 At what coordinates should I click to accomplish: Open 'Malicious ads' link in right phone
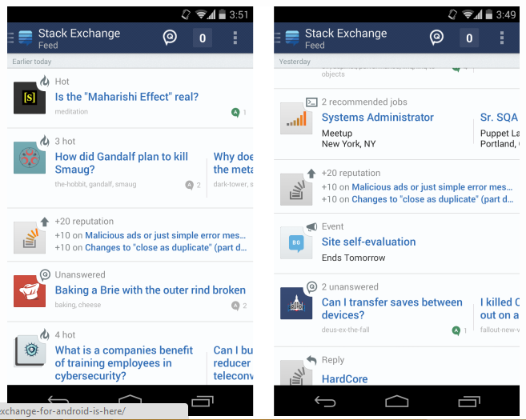(432, 187)
